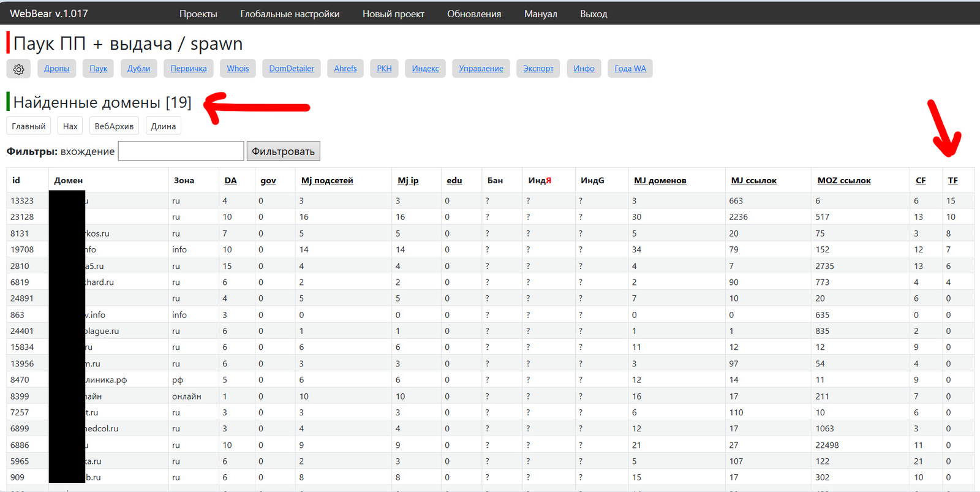Sort by MJ доменов column header
The height and width of the screenshot is (492, 980).
point(660,181)
